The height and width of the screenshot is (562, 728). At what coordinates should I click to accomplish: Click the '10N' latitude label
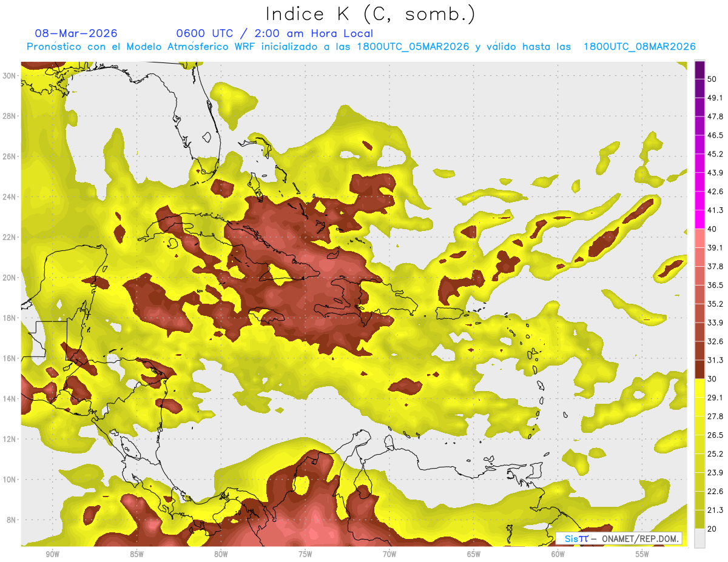pos(10,480)
